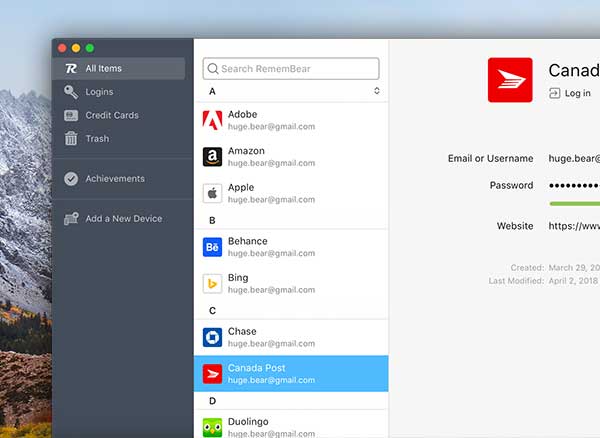Screen dimensions: 600x438
Task: Open the Trash section
Action: click(97, 138)
